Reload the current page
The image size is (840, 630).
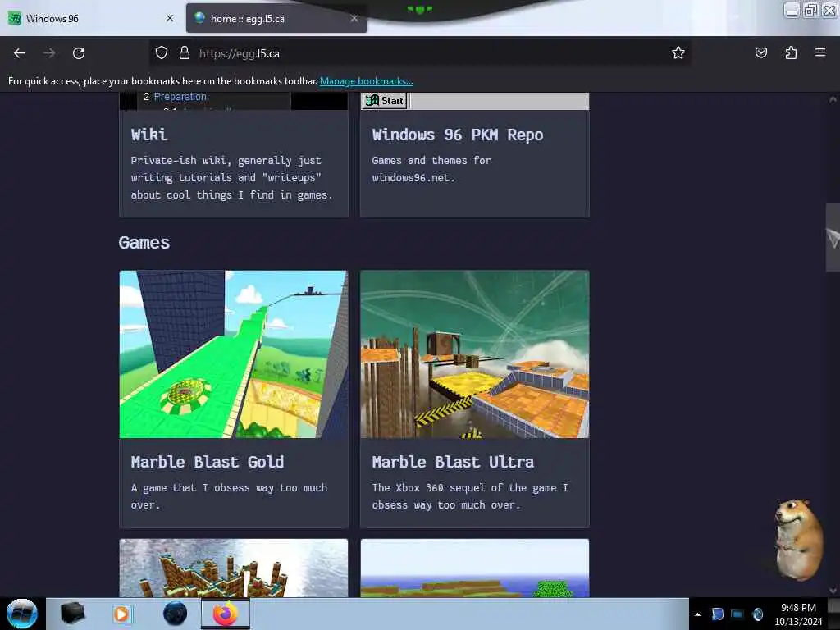(x=79, y=53)
